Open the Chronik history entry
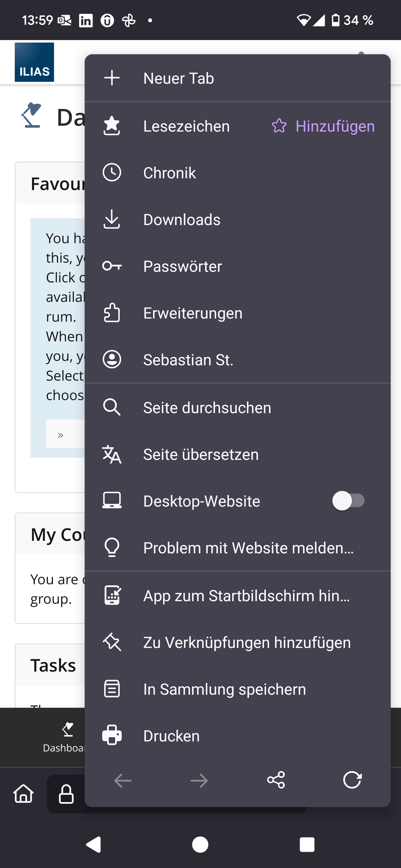 coord(169,173)
